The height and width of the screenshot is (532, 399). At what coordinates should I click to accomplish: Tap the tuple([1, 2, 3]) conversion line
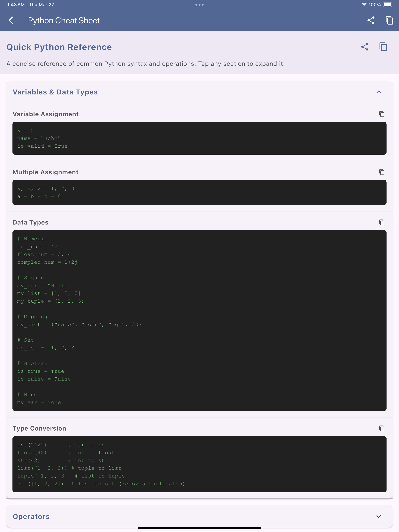[71, 476]
